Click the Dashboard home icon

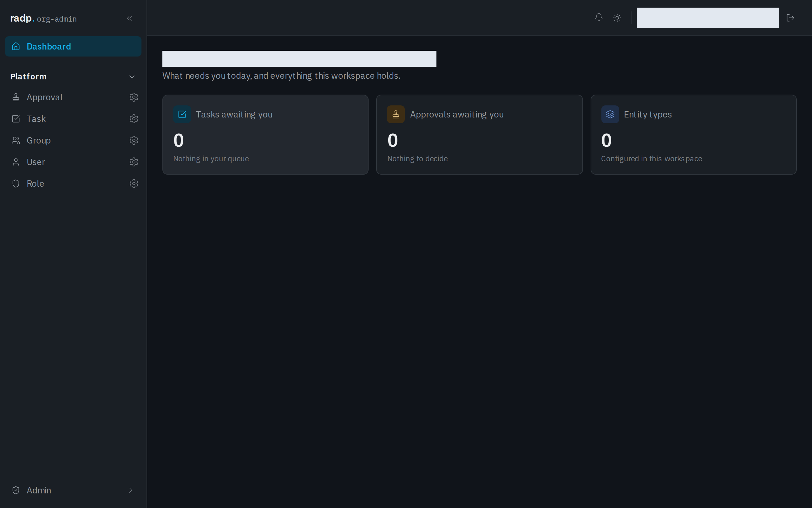click(16, 46)
